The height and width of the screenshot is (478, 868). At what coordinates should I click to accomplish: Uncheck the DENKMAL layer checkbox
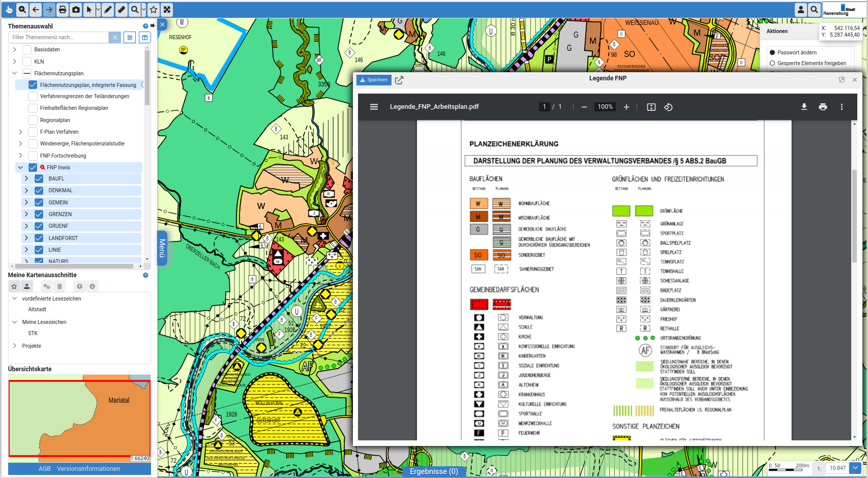39,190
